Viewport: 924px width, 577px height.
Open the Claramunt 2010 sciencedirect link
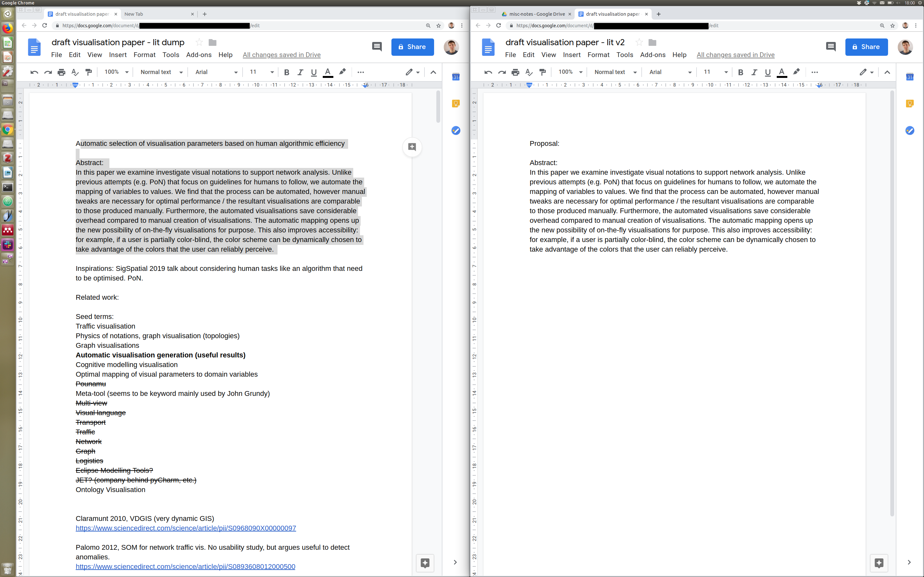point(185,528)
